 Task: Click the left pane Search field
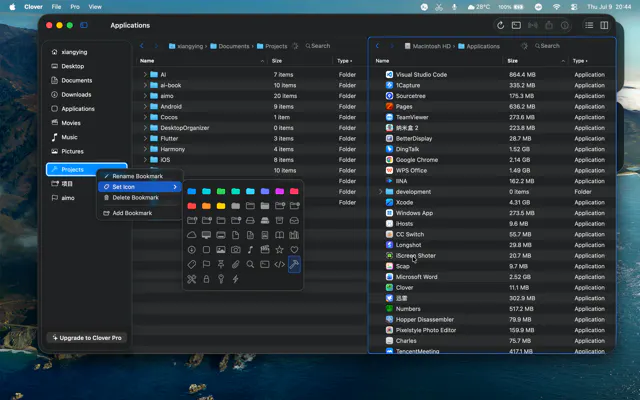pos(318,46)
